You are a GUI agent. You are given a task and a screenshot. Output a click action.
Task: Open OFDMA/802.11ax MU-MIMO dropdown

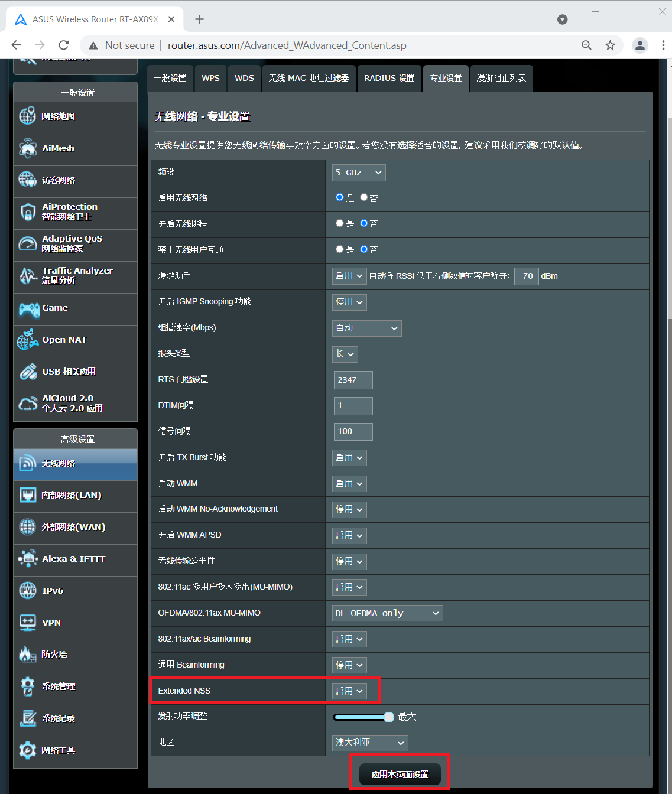[x=387, y=613]
